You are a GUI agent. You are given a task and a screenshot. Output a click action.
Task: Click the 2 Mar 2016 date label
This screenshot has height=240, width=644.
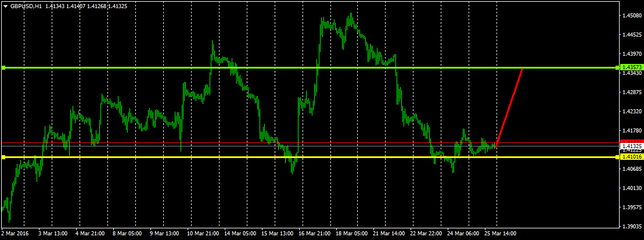point(15,233)
